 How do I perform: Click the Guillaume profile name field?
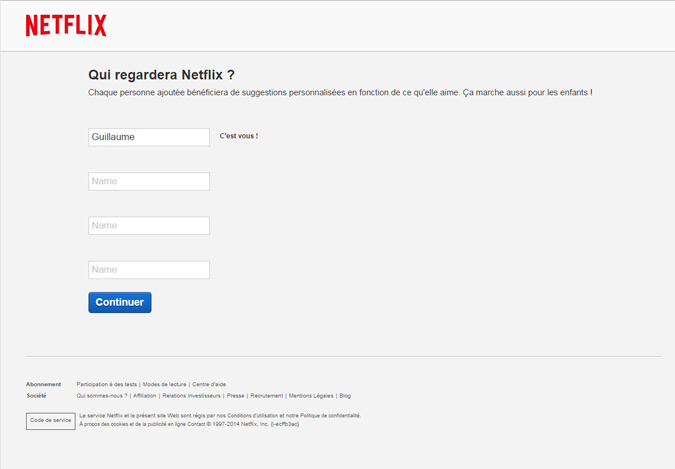149,137
